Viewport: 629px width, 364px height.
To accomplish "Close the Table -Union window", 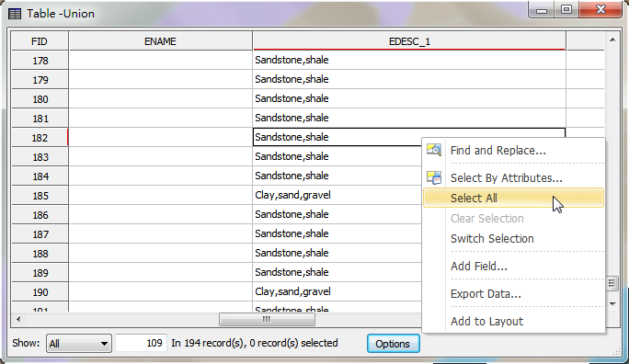I will (600, 9).
